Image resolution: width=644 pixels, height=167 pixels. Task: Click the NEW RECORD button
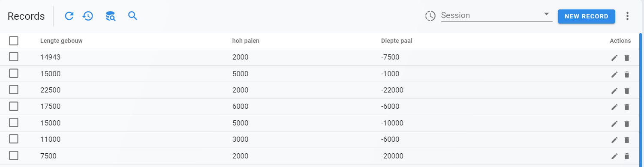586,16
